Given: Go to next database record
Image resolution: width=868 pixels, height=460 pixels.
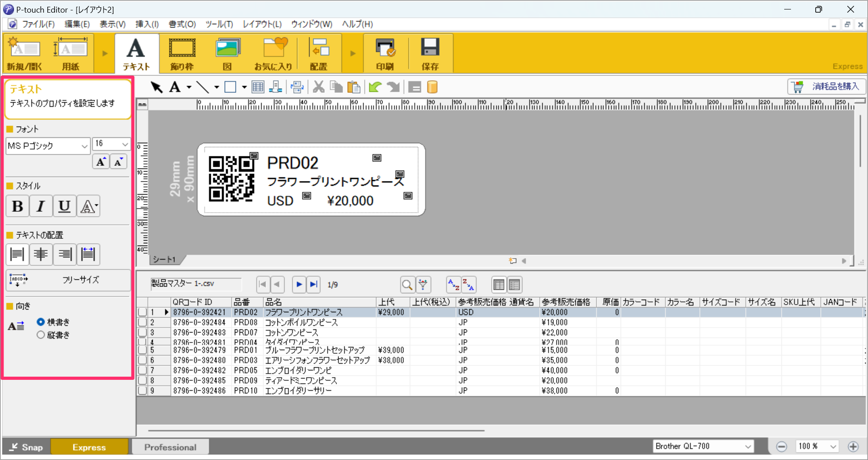Looking at the screenshot, I should 299,284.
